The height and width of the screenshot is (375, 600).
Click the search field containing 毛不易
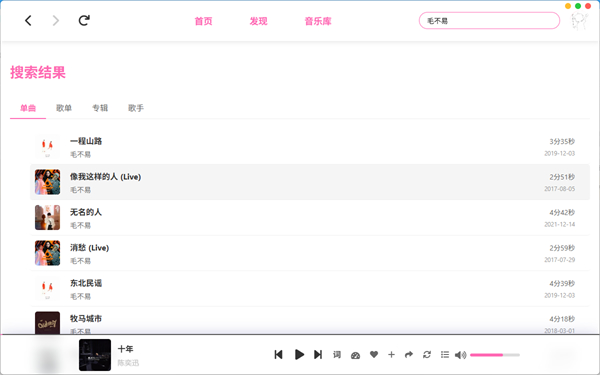[489, 21]
